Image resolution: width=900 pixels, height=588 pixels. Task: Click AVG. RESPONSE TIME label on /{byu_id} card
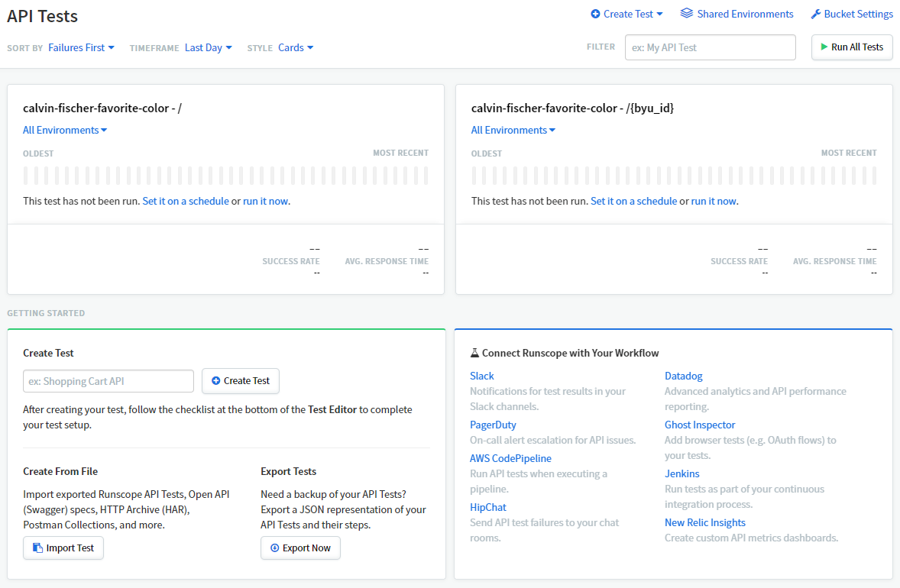tap(834, 261)
